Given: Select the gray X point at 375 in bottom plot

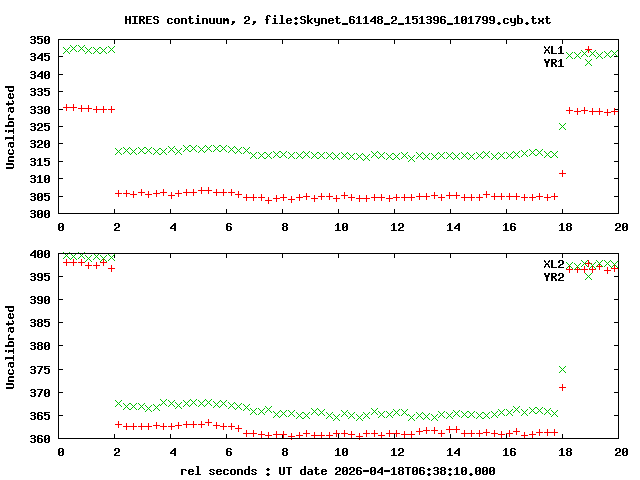Looking at the screenshot, I should [563, 370].
